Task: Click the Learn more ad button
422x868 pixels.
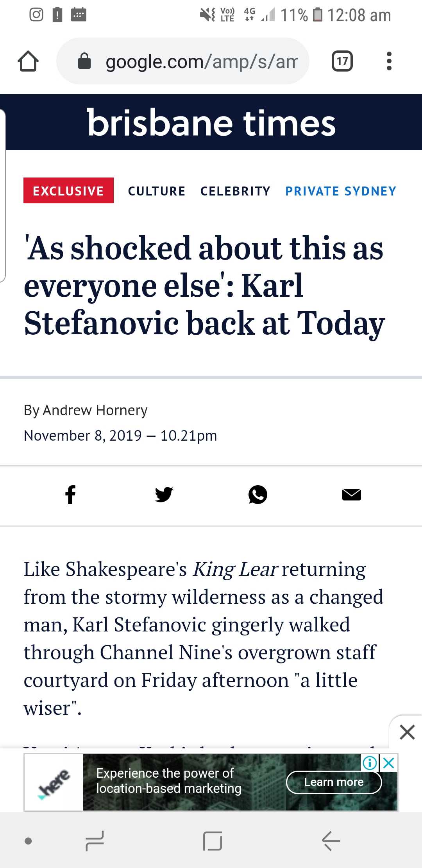Action: [x=334, y=782]
